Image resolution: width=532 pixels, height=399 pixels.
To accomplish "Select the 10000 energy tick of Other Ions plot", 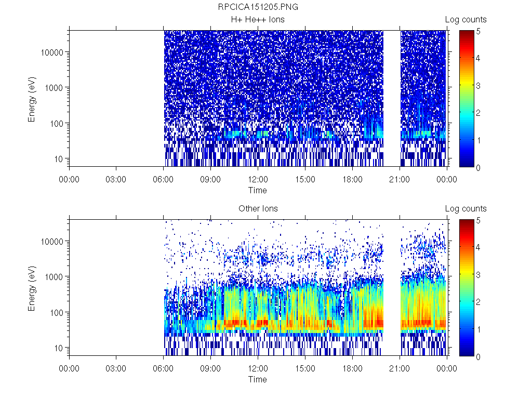I will point(52,242).
